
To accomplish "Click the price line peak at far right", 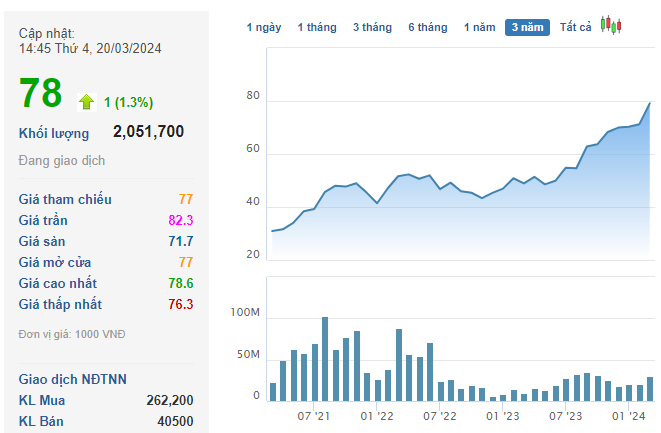I will 650,103.
